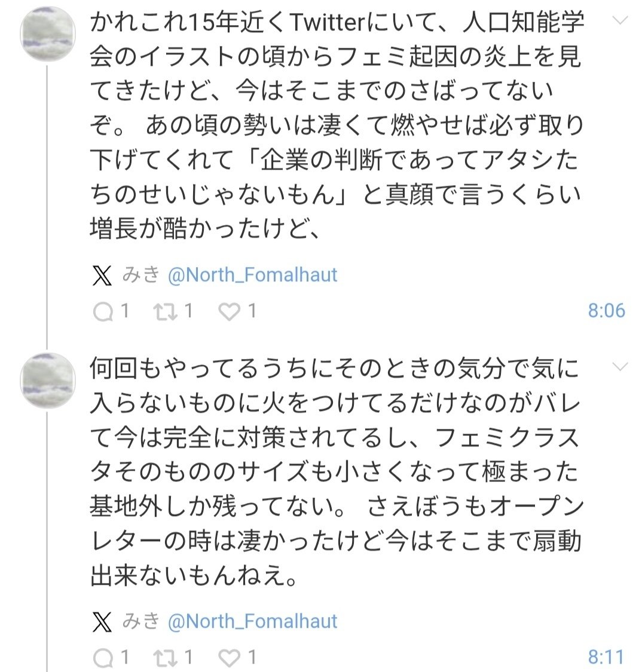This screenshot has height=672, width=642.
Task: Expand the chevron menu on the first tweet
Action: pyautogui.click(x=620, y=20)
